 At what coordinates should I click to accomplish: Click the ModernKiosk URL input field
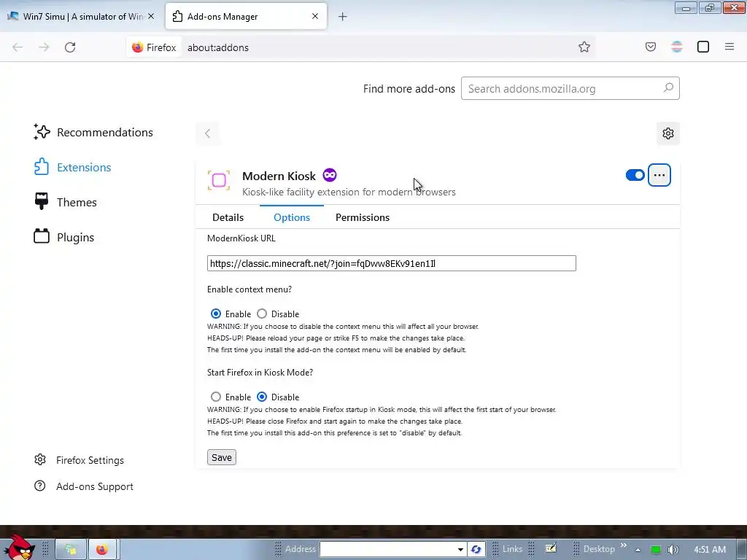click(392, 263)
